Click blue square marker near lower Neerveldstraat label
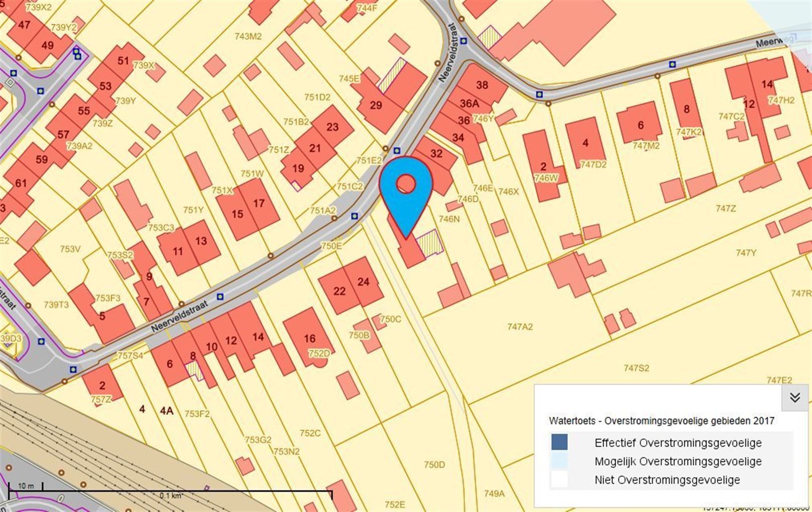812x512 pixels. tap(220, 296)
